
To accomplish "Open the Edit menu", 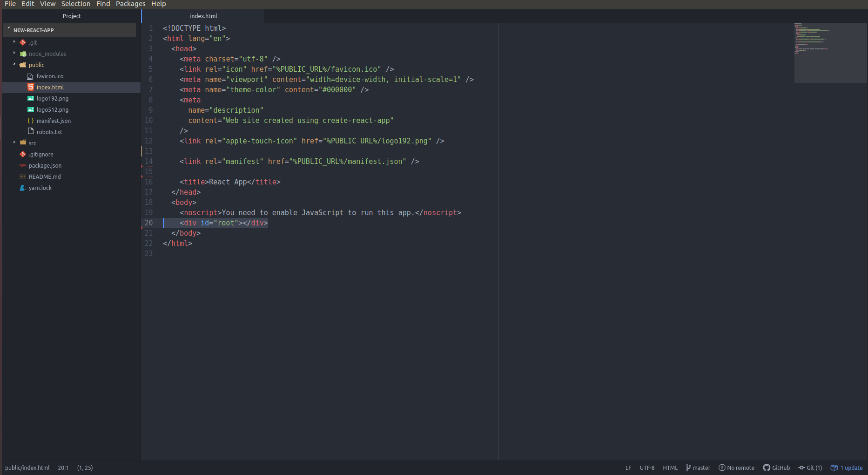I will [x=28, y=4].
